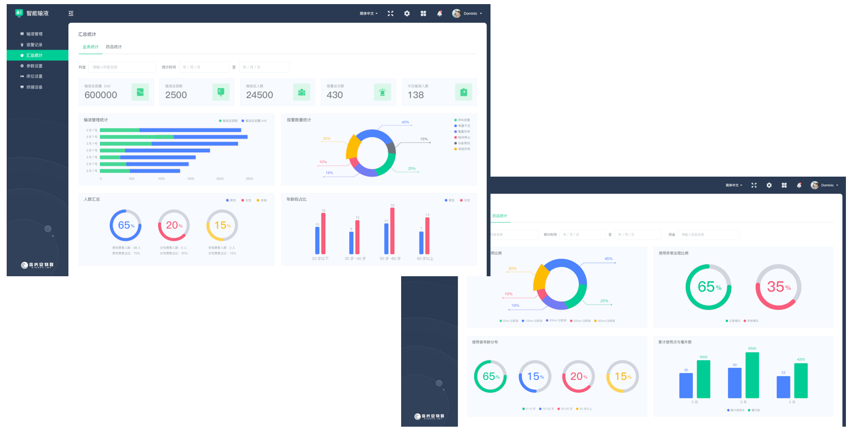Screen dimensions: 868x439
Task: Toggle 正常情况 legend in 使用异常出现比例 panel
Action: 733,321
